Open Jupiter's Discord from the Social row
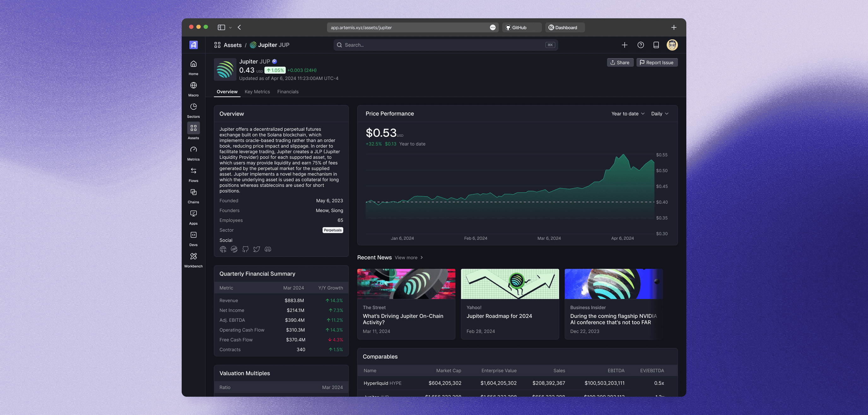 pyautogui.click(x=268, y=249)
